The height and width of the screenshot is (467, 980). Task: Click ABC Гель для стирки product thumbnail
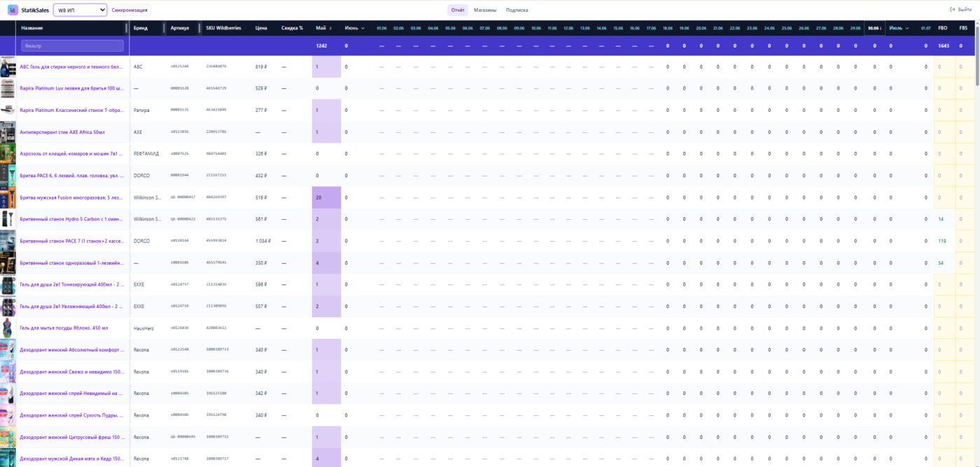point(8,67)
